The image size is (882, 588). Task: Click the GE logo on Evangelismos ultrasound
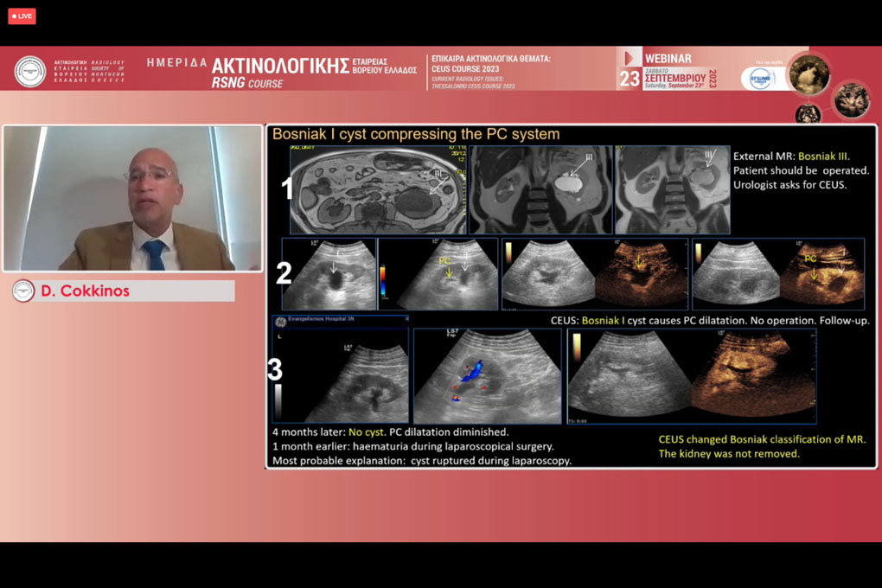280,322
